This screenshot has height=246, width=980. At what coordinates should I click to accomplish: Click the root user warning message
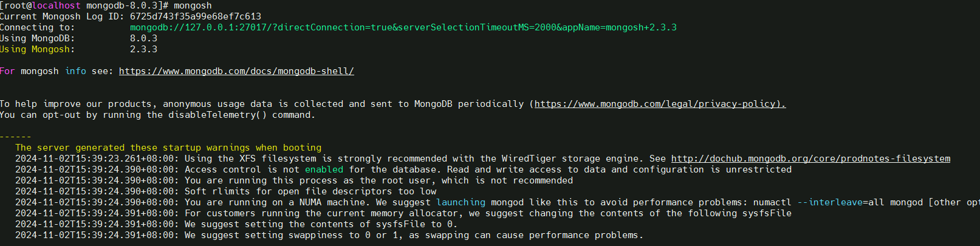pos(379,180)
